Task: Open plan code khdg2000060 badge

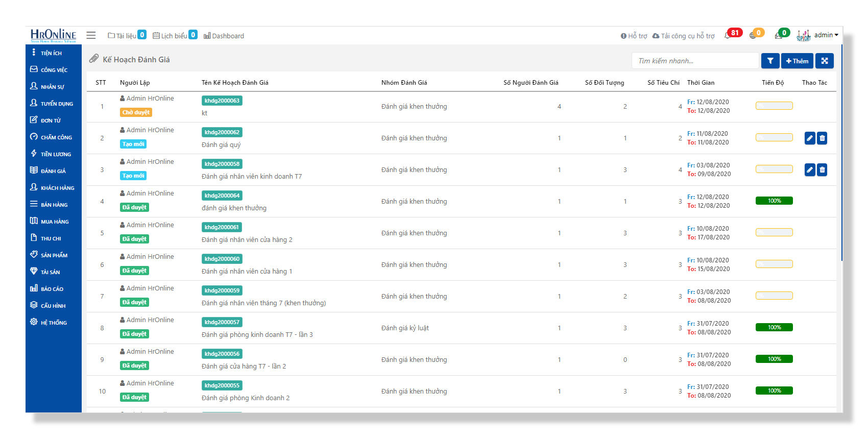Action: pyautogui.click(x=222, y=259)
